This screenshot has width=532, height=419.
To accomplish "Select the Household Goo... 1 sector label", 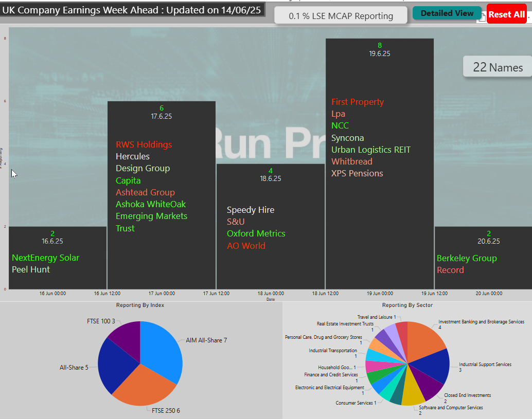I will (337, 368).
